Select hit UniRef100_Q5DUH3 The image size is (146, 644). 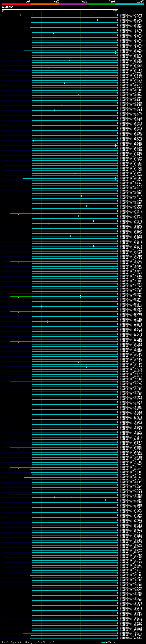click(131, 146)
